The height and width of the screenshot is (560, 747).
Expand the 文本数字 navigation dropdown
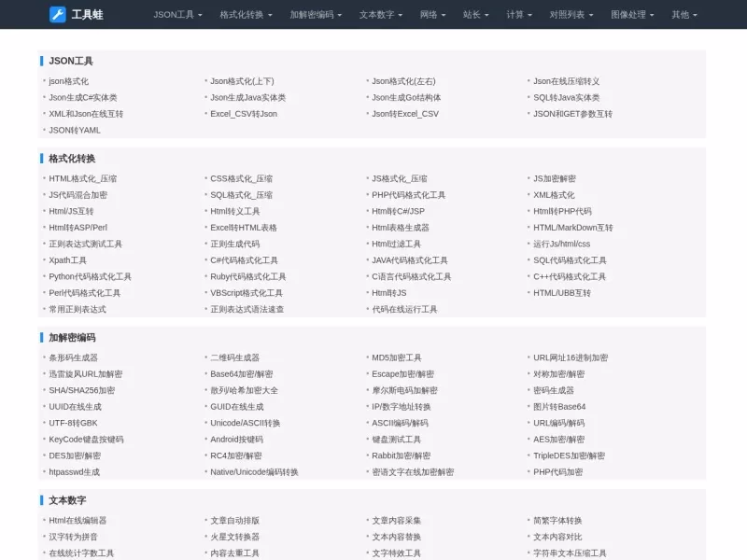coord(381,15)
